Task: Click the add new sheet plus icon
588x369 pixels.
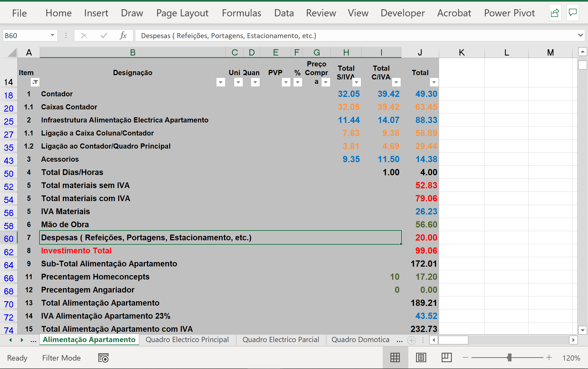Action: [x=412, y=340]
